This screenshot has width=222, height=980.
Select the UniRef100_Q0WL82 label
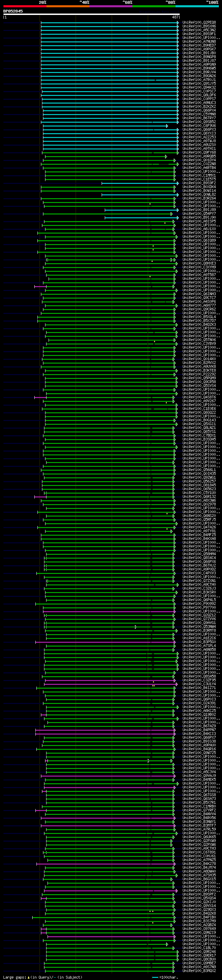pos(199,195)
